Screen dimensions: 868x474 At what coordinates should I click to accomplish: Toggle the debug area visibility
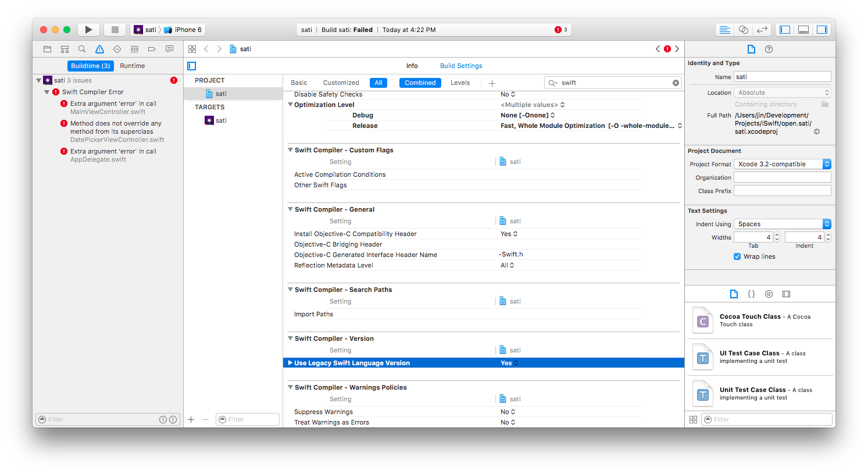pyautogui.click(x=803, y=30)
